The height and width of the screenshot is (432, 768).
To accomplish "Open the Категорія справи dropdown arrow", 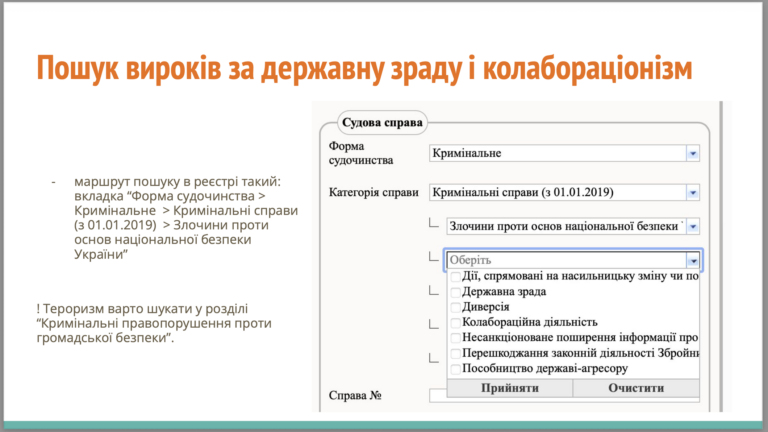I will point(693,192).
